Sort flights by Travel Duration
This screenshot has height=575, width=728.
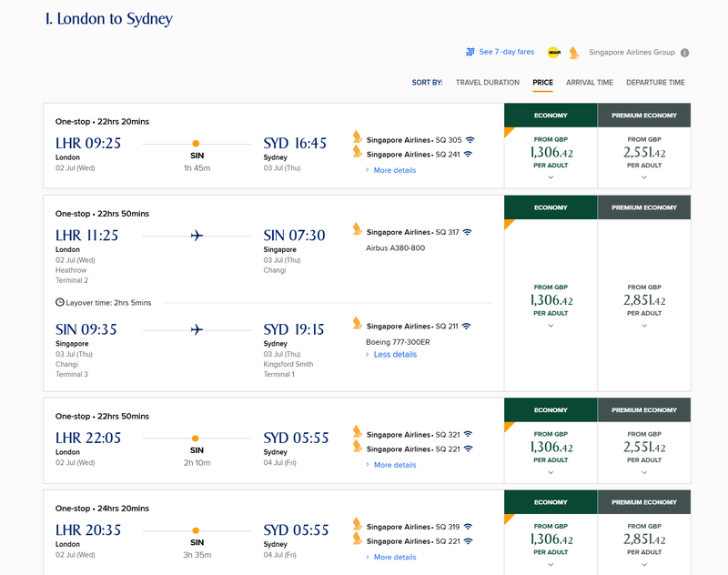click(x=488, y=83)
